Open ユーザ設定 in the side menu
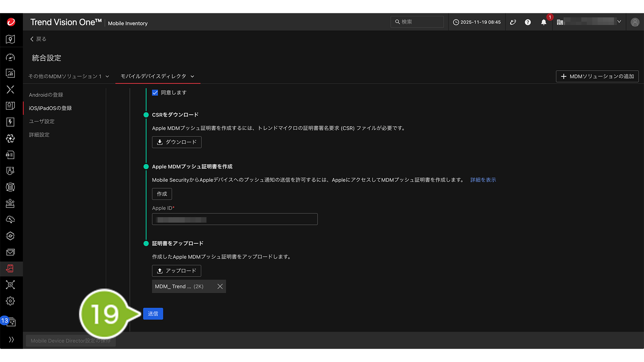The width and height of the screenshot is (644, 362). click(42, 121)
